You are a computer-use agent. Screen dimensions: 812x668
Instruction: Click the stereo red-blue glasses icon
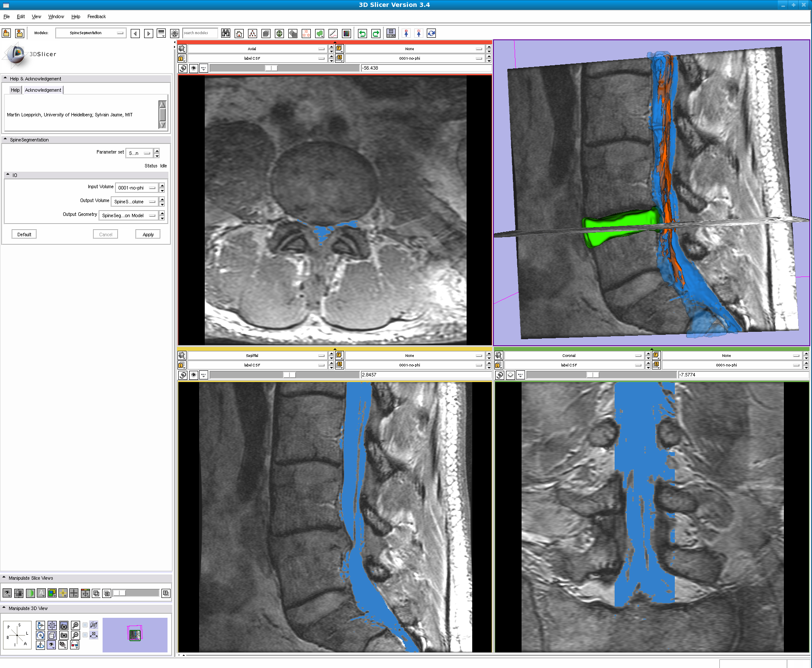pyautogui.click(x=74, y=645)
